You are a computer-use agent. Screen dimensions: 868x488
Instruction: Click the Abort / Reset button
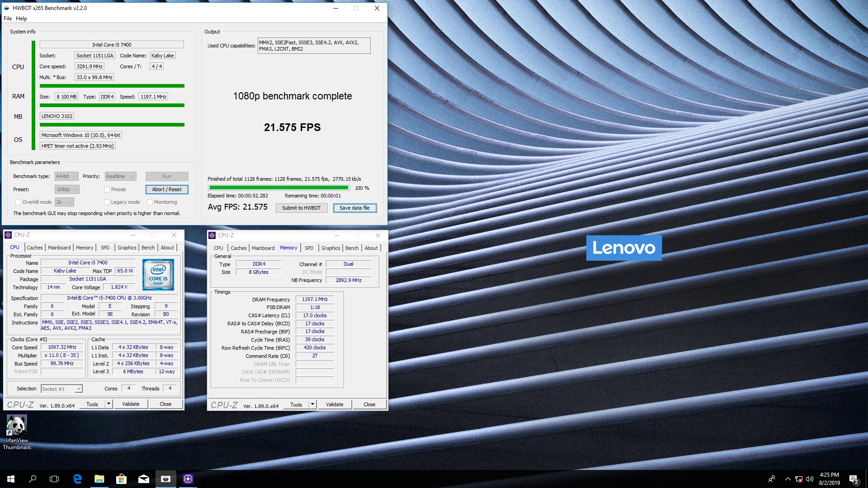[167, 189]
